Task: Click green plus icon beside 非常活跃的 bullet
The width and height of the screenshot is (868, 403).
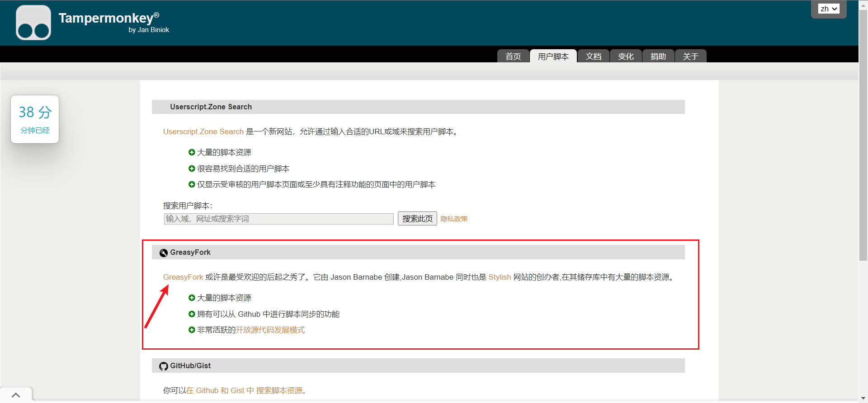Action: 192,330
